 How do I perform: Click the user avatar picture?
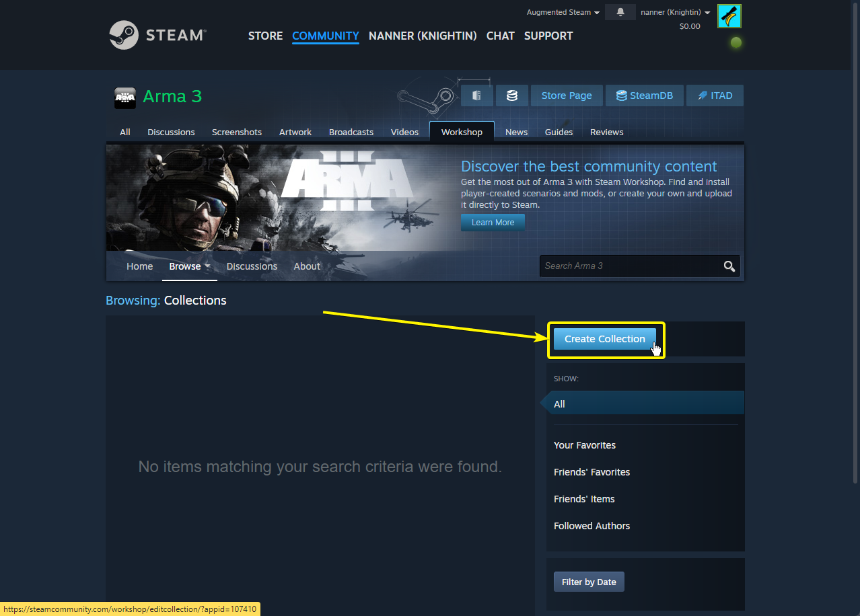point(729,16)
